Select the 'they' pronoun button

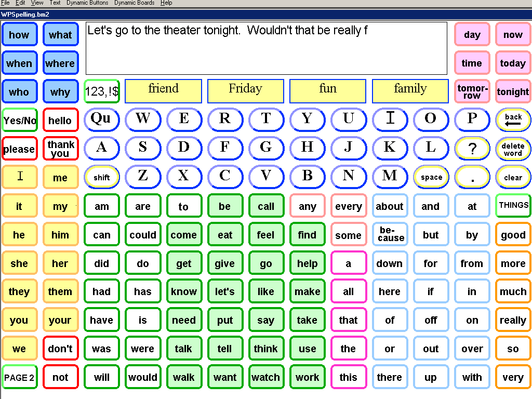coord(19,291)
